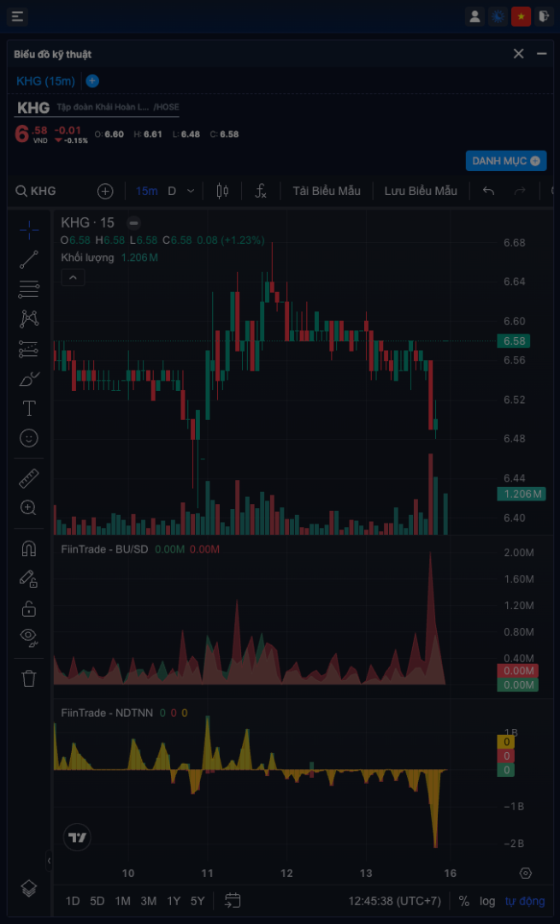Collapse the indicator legend with chevron
The width and height of the screenshot is (560, 924).
(x=73, y=277)
